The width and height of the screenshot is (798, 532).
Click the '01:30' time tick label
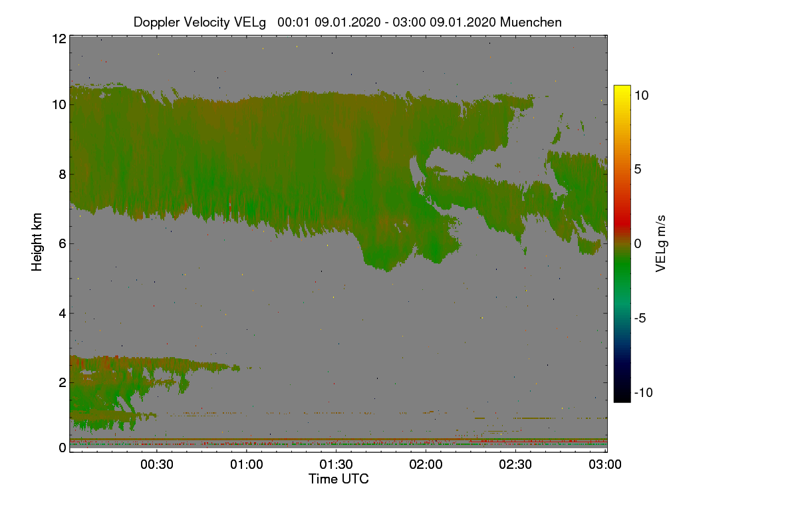click(336, 464)
